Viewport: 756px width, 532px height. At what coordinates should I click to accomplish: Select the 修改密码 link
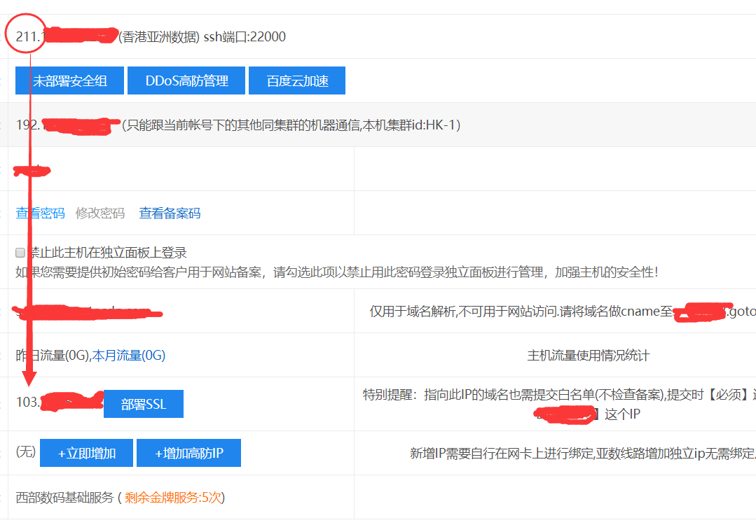pyautogui.click(x=100, y=213)
